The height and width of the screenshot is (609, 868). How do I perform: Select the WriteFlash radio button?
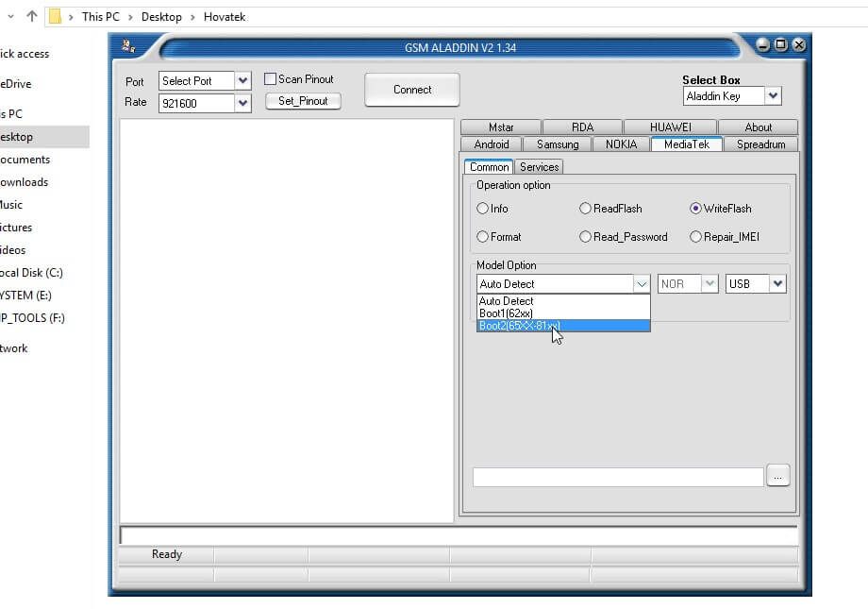(x=695, y=209)
